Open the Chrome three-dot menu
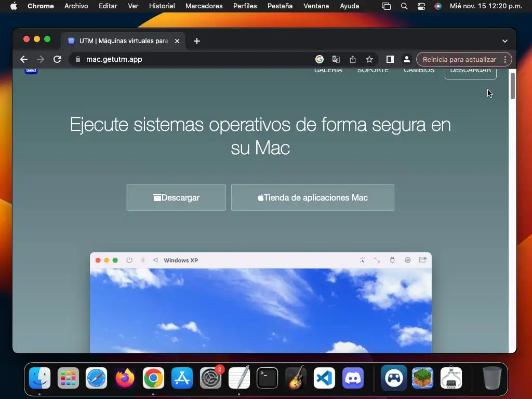This screenshot has height=399, width=532. click(x=505, y=59)
